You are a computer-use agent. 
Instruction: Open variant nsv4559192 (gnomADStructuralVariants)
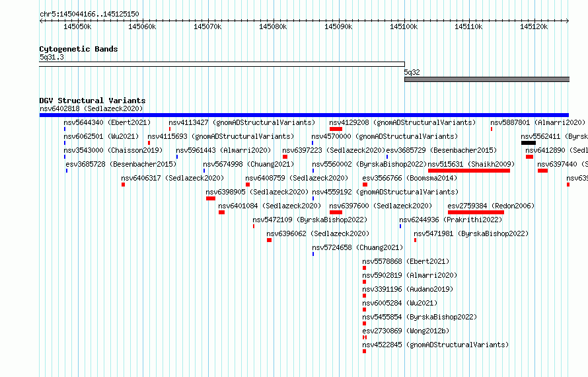click(x=385, y=192)
